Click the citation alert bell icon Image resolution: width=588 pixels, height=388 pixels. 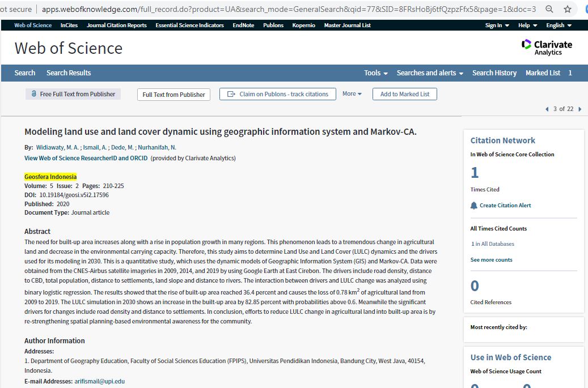pyautogui.click(x=474, y=206)
